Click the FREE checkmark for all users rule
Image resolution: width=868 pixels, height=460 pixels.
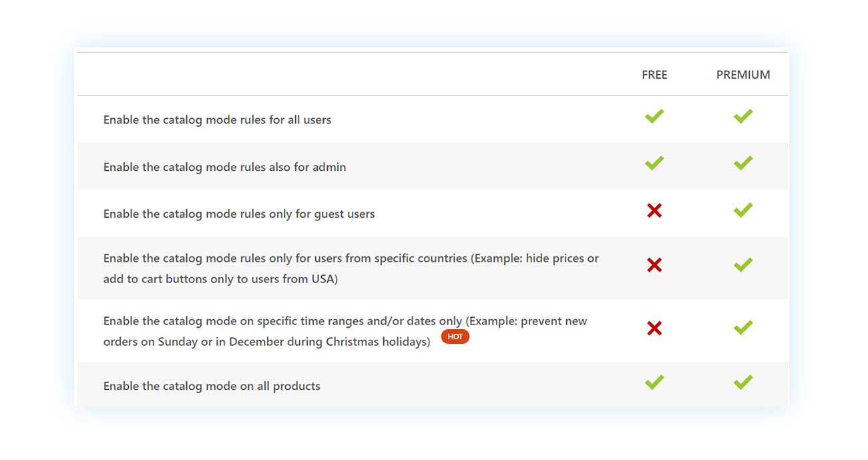(x=654, y=116)
